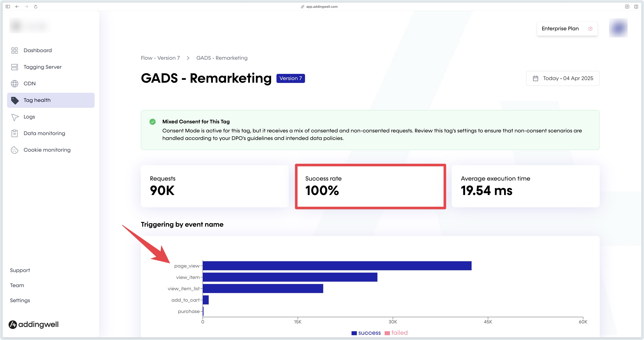Click the view_item axis label
This screenshot has height=340, width=644.
tap(188, 277)
